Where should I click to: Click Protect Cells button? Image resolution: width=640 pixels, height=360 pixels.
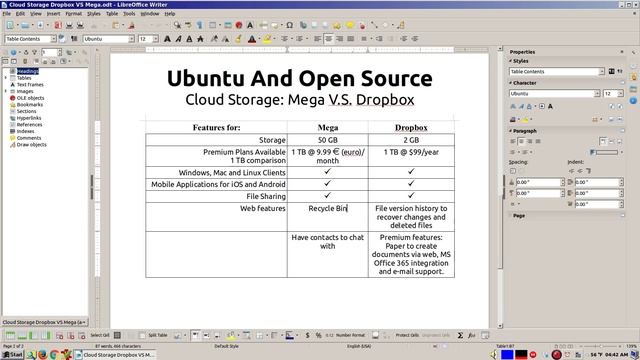point(407,335)
